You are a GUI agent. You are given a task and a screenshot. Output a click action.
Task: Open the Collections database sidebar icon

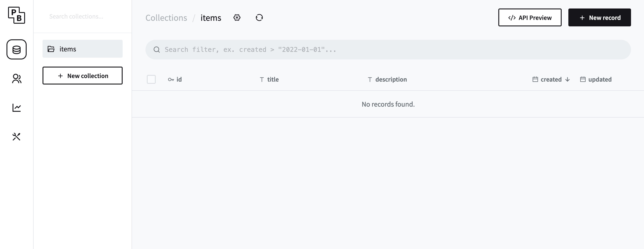point(17,49)
